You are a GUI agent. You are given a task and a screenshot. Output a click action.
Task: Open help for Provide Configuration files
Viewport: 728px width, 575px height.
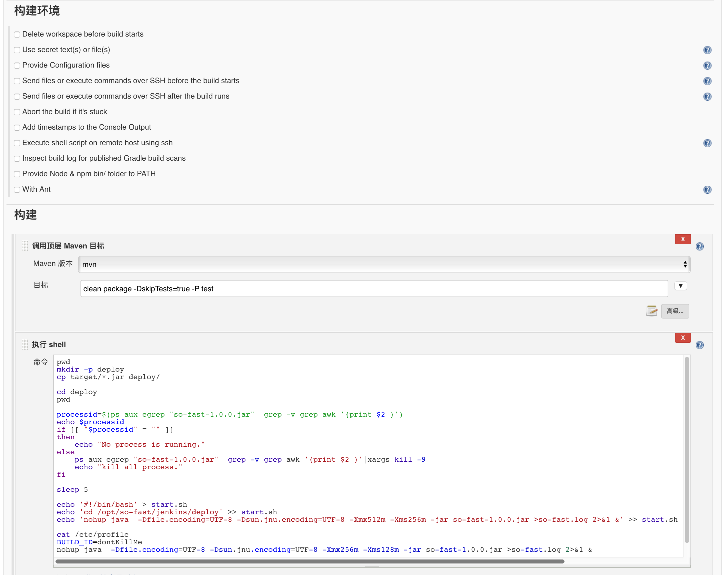pos(707,66)
